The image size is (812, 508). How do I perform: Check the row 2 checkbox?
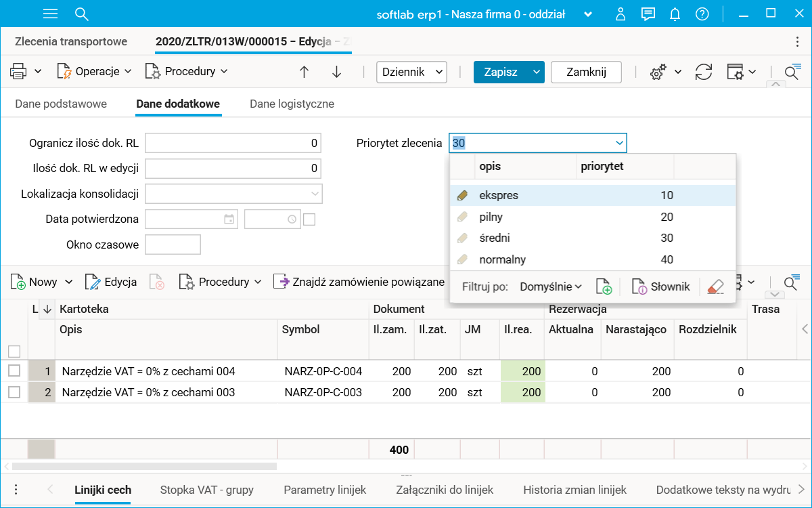(14, 391)
